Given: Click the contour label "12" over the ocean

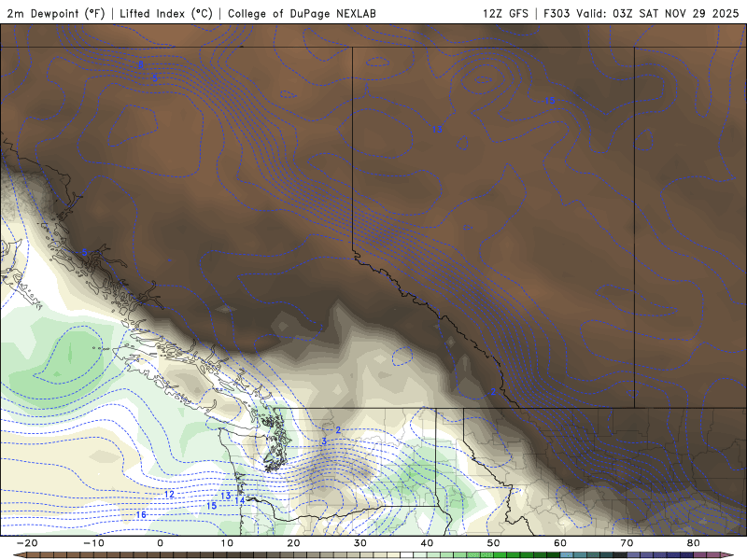Looking at the screenshot, I should (169, 495).
